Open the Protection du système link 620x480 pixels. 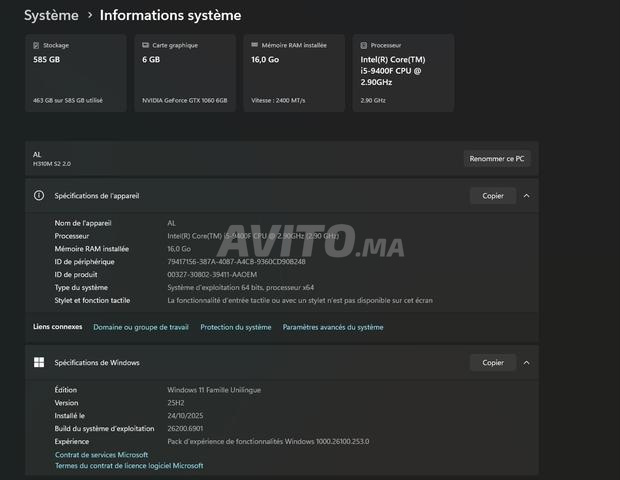[235, 327]
